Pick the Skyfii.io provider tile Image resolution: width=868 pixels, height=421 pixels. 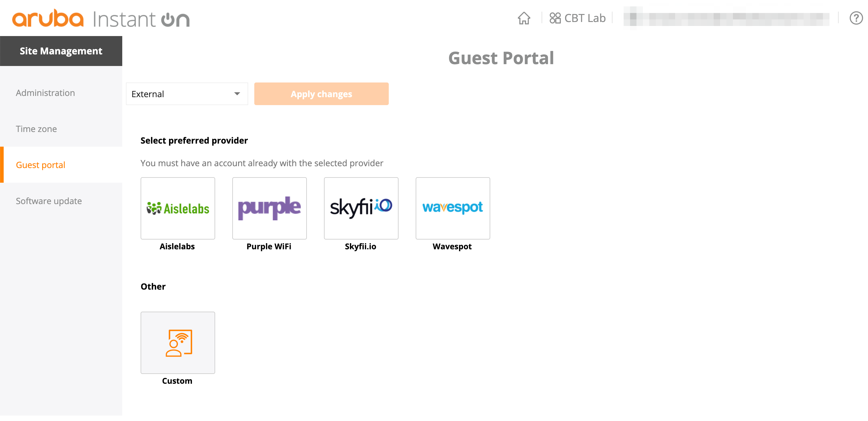tap(361, 208)
